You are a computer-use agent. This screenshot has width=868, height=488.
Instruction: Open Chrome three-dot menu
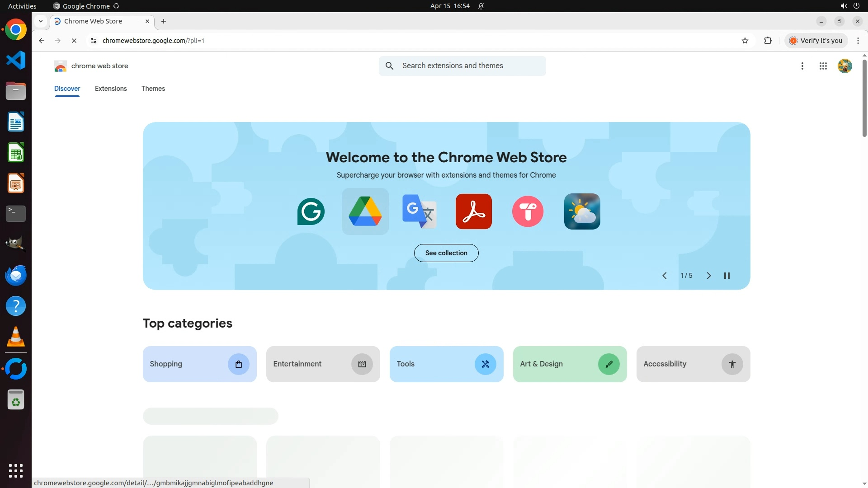coord(858,41)
